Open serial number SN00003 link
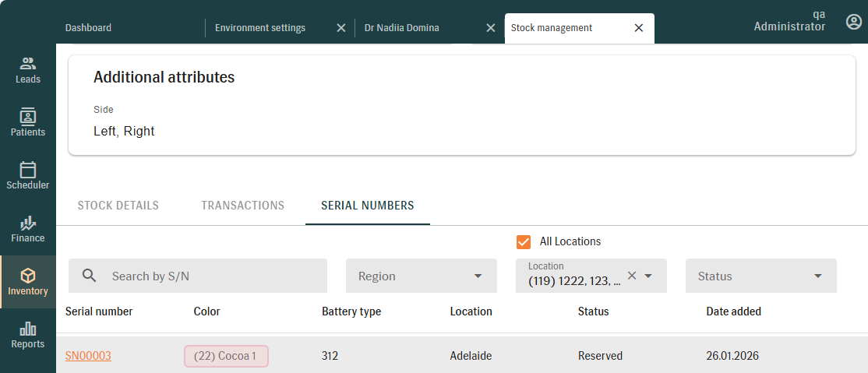The image size is (868, 373). [x=88, y=356]
